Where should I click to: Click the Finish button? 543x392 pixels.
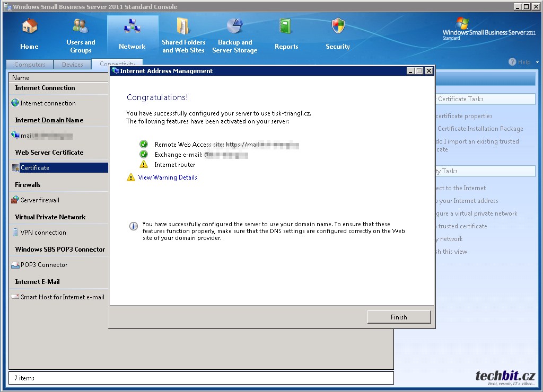399,317
